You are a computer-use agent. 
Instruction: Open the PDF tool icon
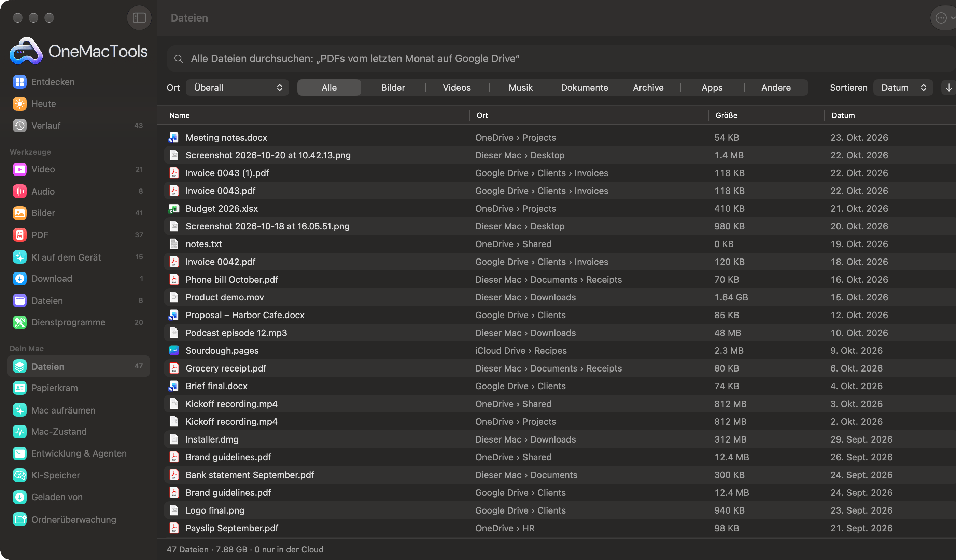pos(20,235)
